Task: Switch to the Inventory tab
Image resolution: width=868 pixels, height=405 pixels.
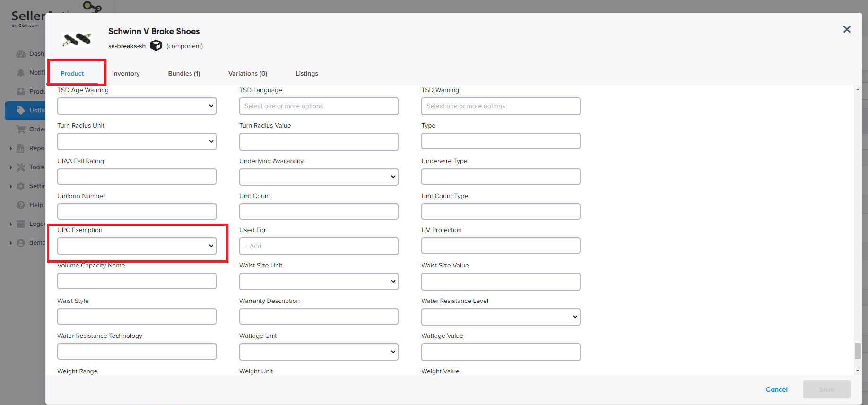Action: click(x=126, y=74)
